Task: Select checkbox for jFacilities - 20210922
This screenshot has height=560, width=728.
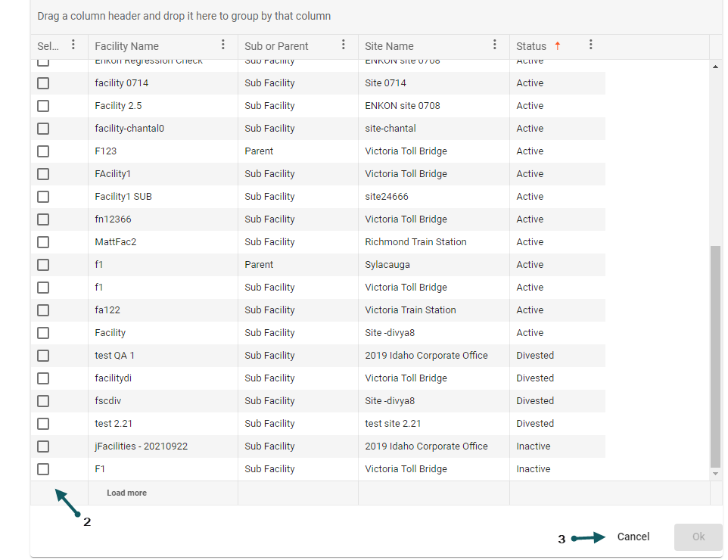Action: pos(43,446)
